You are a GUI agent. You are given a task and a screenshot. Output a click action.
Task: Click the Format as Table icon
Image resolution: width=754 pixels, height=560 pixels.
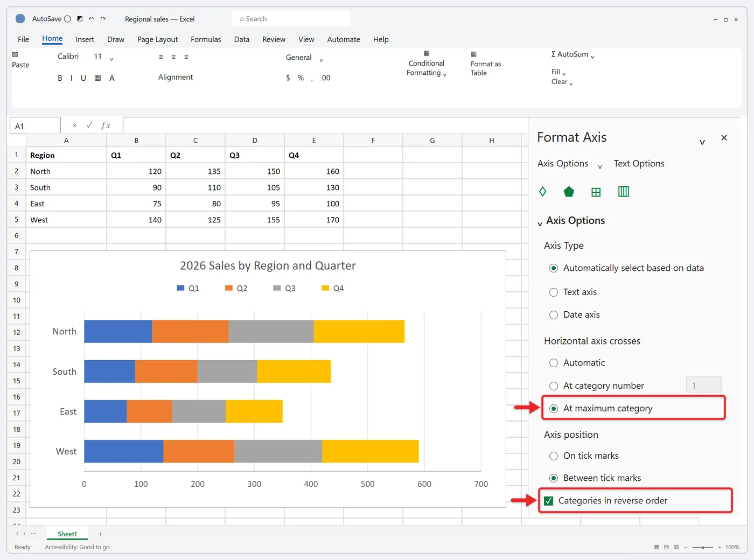coord(473,54)
